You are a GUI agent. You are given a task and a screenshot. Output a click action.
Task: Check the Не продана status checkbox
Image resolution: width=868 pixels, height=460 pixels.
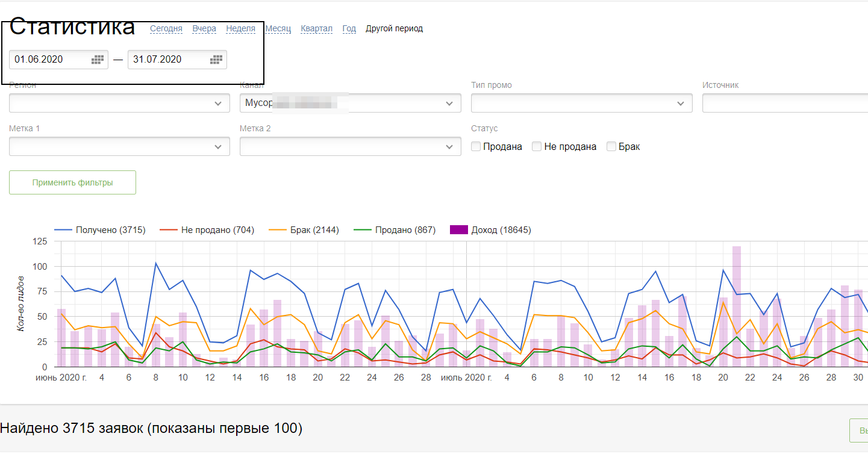click(x=537, y=146)
